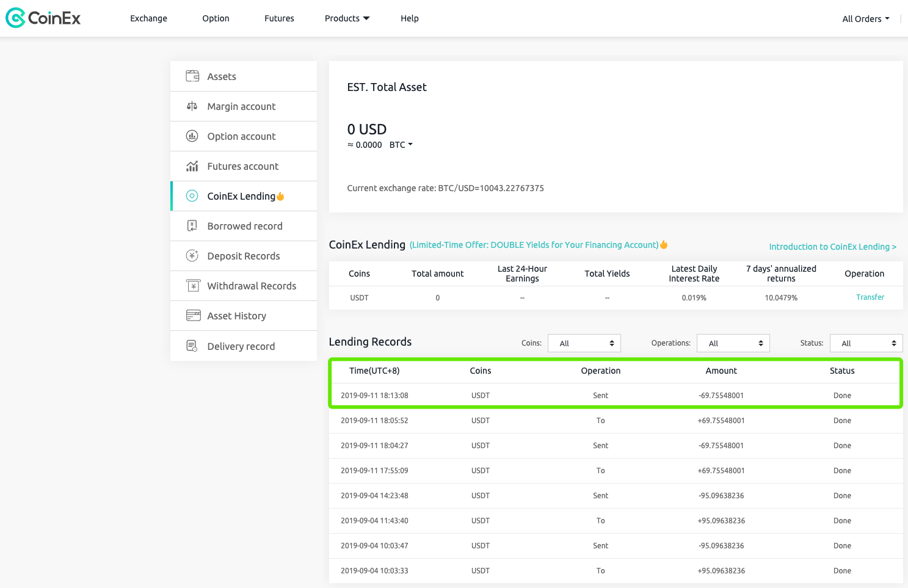
Task: Open the BTC currency unit dropdown
Action: click(401, 145)
